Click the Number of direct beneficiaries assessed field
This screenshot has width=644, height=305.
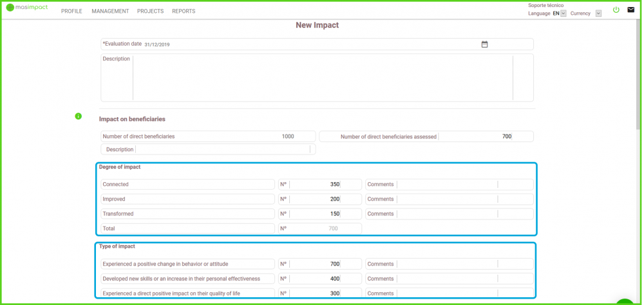[475, 136]
